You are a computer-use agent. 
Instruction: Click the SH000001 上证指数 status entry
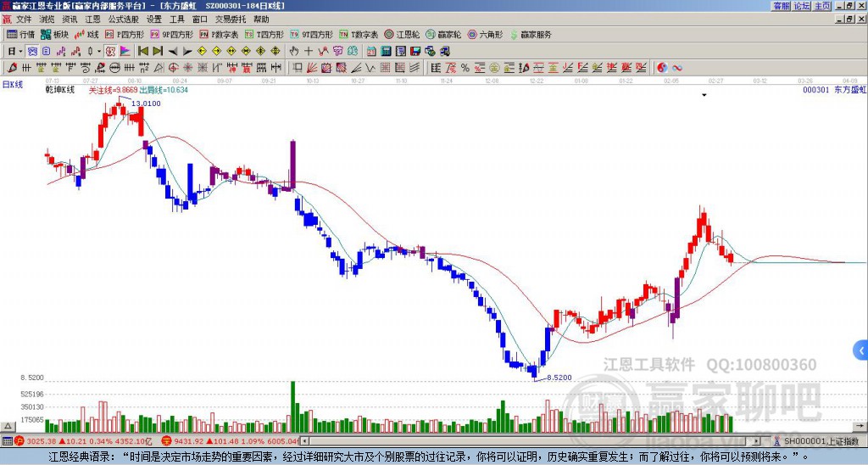[x=821, y=441]
